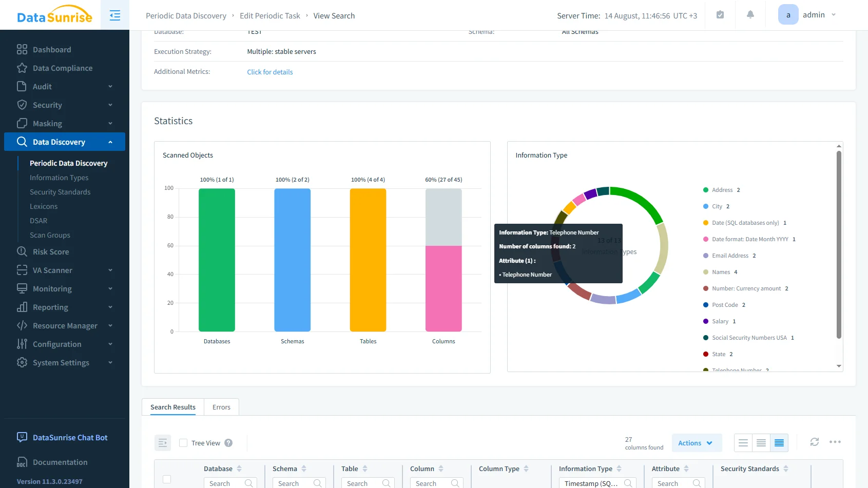Open the Actions dropdown
Viewport: 868px width, 488px height.
696,442
